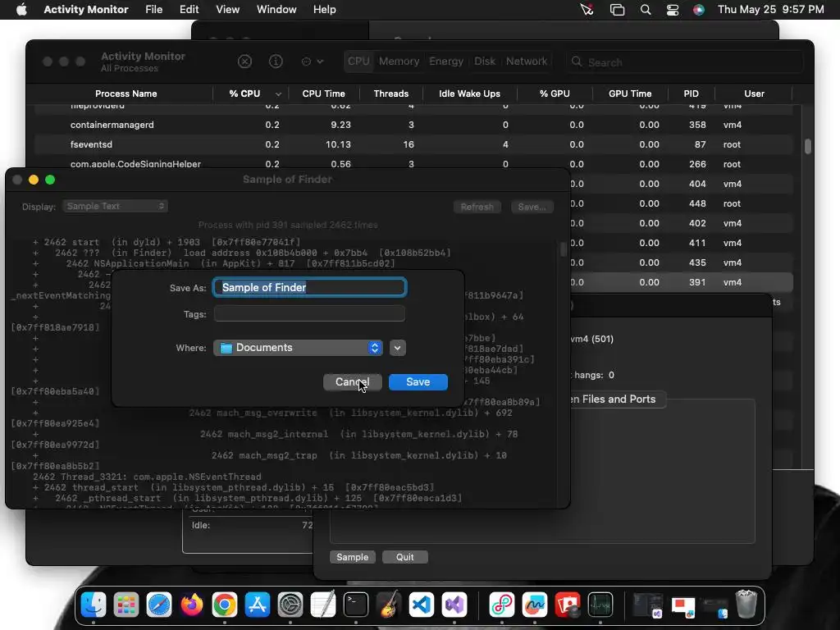
Task: Click the menu bar clock date
Action: [770, 10]
